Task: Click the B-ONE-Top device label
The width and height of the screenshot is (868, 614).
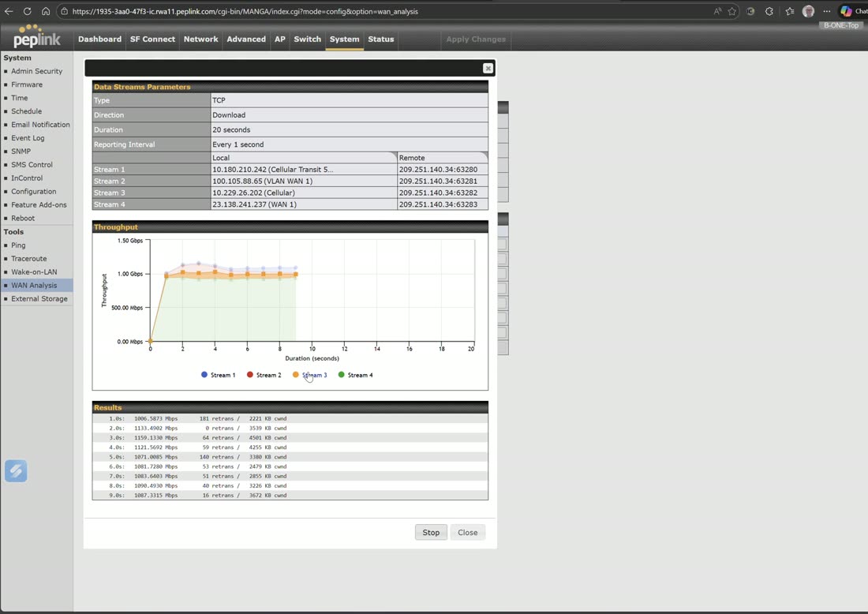Action: (x=841, y=25)
